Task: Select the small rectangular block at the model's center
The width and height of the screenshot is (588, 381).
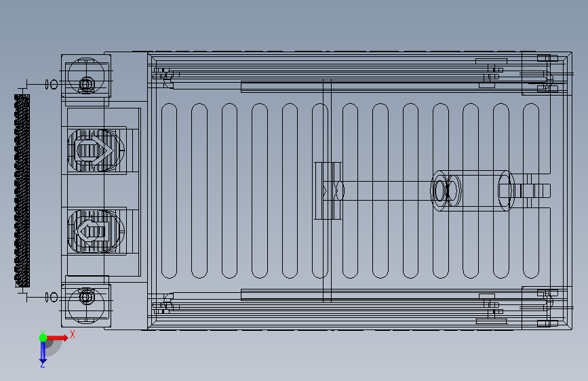Action: point(328,190)
